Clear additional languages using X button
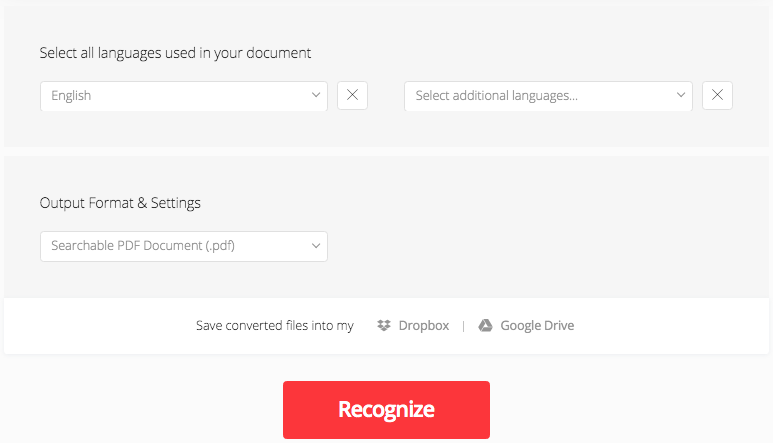 [717, 96]
